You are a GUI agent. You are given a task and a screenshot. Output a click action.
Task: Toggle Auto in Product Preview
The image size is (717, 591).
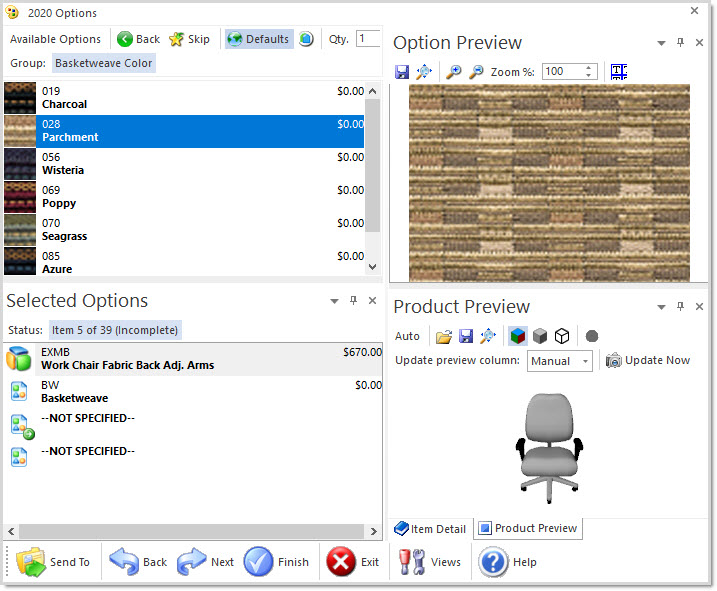click(x=407, y=336)
